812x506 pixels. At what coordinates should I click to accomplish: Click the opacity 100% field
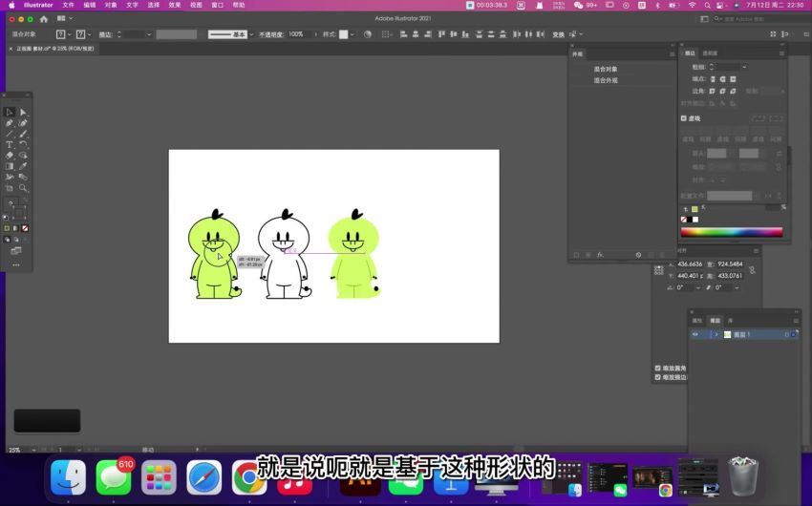(299, 34)
